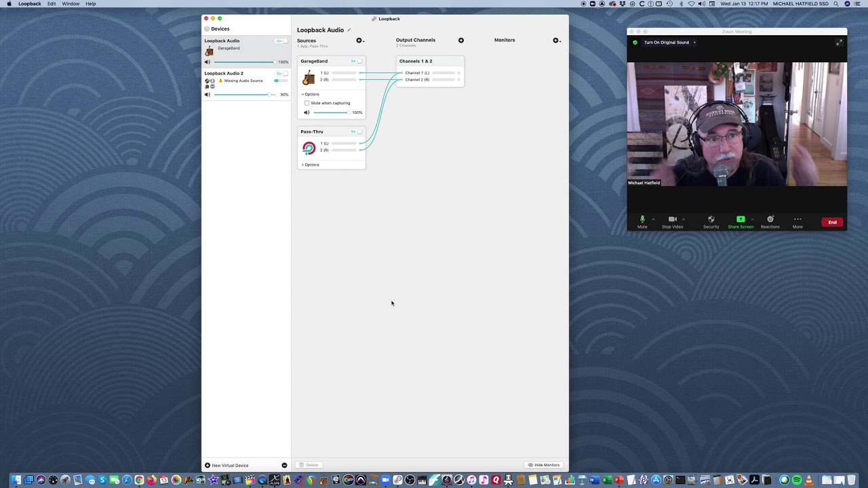Open Security options in Zoom

(711, 222)
